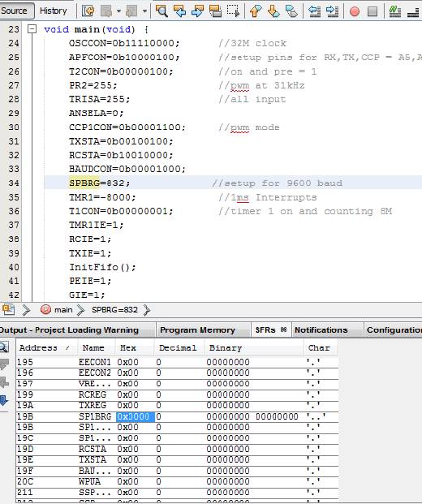Open the Output - Project Loading Warning tab
This screenshot has height=504, width=422.
77,330
